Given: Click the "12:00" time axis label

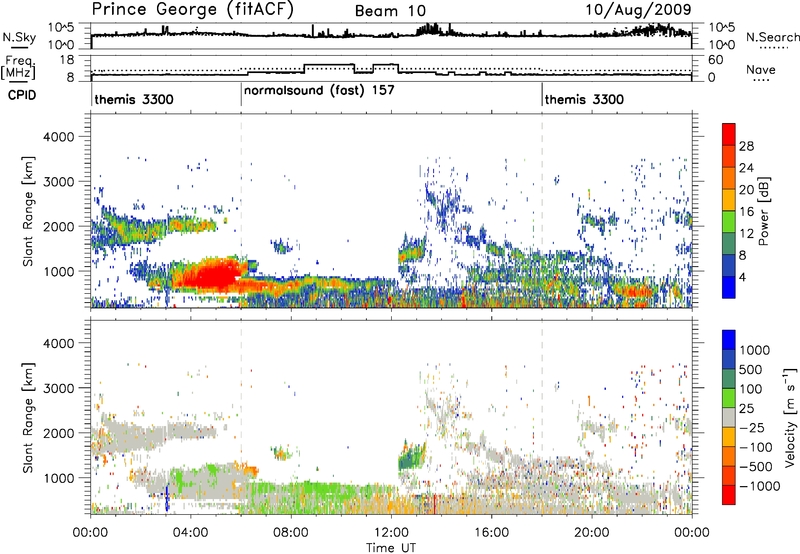Looking at the screenshot, I should tap(391, 533).
